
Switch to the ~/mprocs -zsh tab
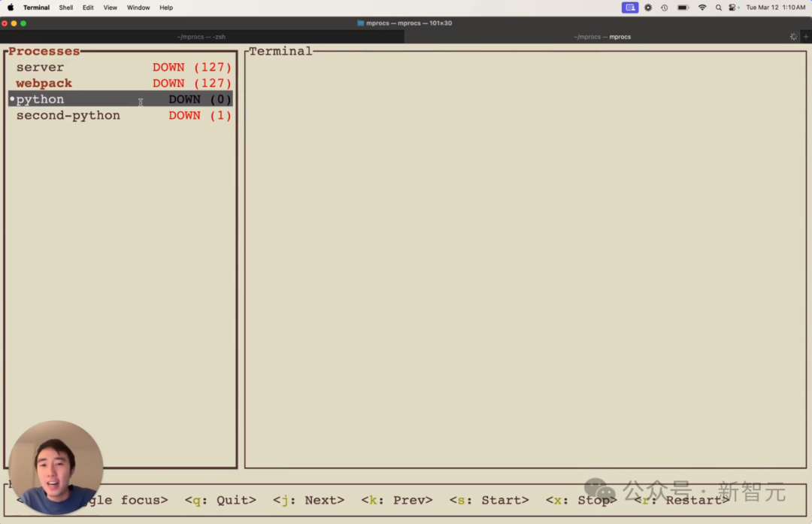[201, 37]
